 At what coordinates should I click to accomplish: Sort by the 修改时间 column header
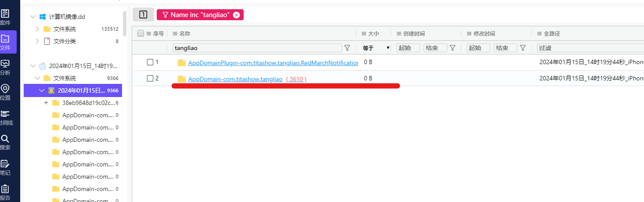click(484, 34)
